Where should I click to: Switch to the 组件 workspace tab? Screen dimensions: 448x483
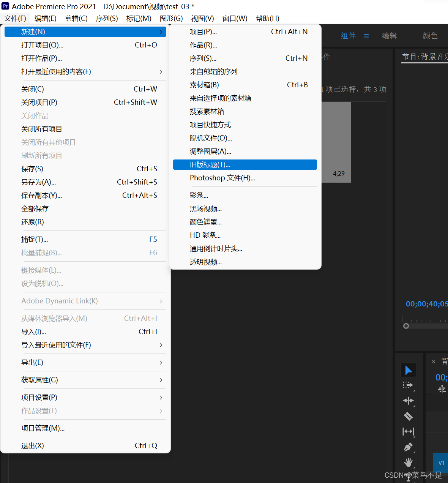(x=348, y=36)
